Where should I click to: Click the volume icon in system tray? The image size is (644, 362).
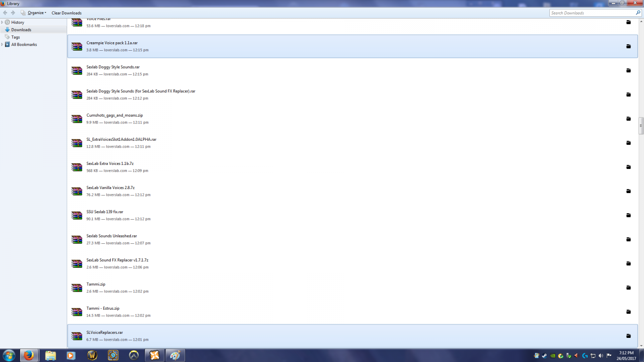[601, 356]
